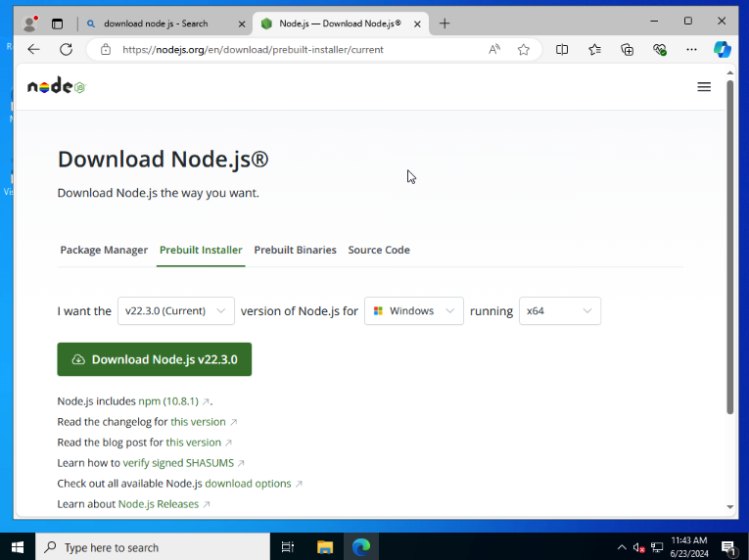Click the muted volume tray icon
This screenshot has height=560, width=749.
coord(638,547)
